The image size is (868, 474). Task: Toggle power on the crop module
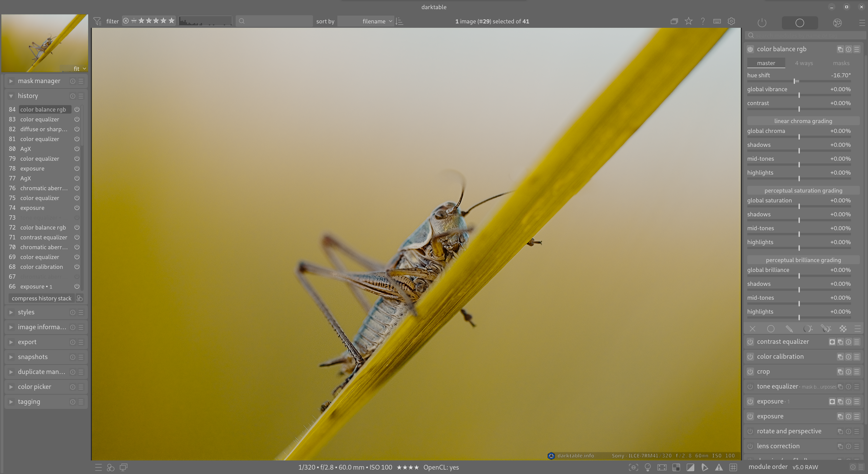pyautogui.click(x=750, y=372)
